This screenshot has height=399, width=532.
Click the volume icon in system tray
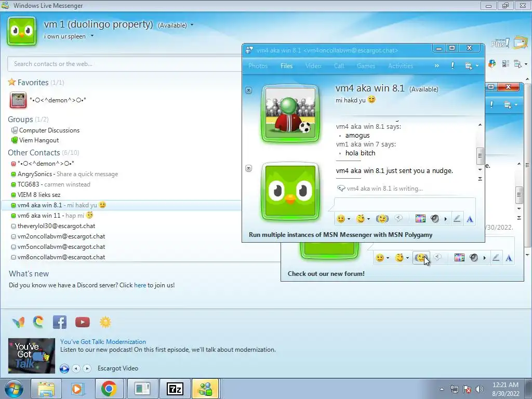pos(480,389)
